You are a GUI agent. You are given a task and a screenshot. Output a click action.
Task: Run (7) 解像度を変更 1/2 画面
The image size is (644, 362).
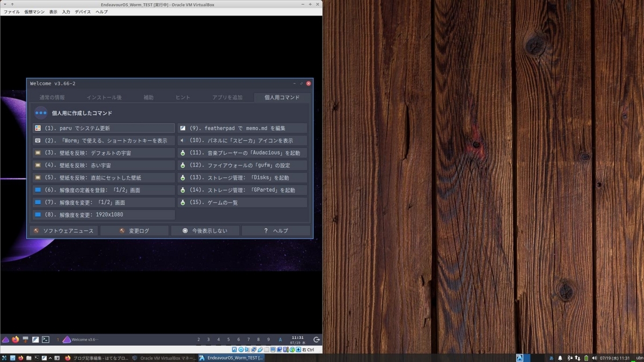(x=104, y=202)
